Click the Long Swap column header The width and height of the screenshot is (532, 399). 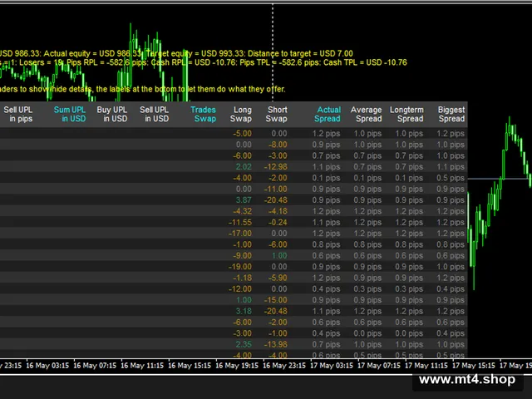(241, 115)
